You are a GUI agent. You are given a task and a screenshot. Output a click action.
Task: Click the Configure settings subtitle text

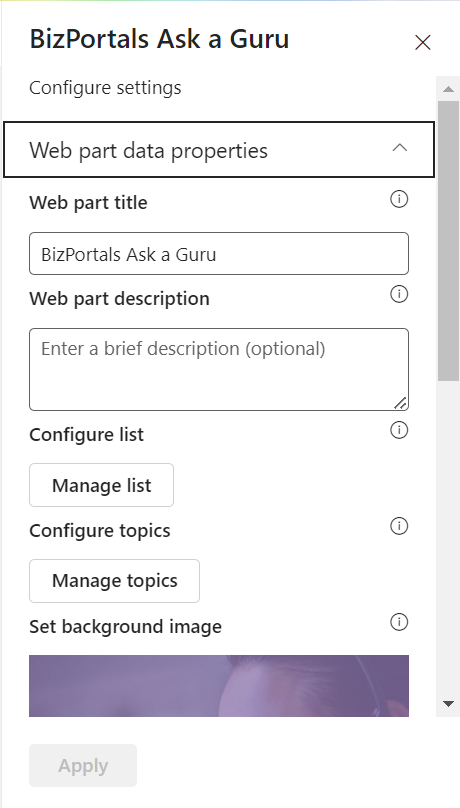click(105, 88)
